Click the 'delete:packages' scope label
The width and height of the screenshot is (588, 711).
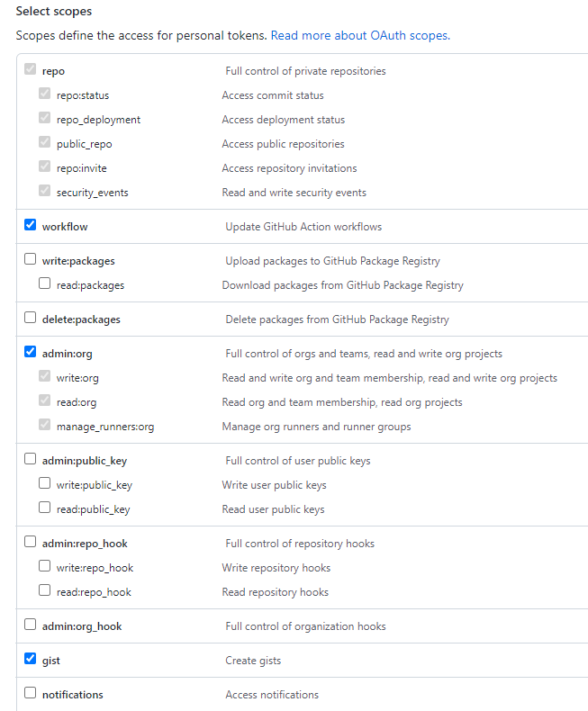pyautogui.click(x=81, y=319)
